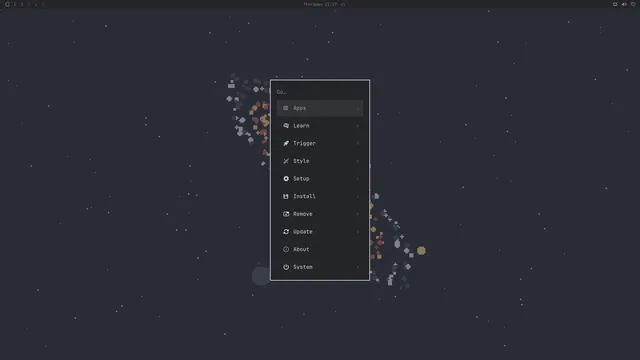Click the Trigger rocket icon
The image size is (640, 360).
point(286,143)
